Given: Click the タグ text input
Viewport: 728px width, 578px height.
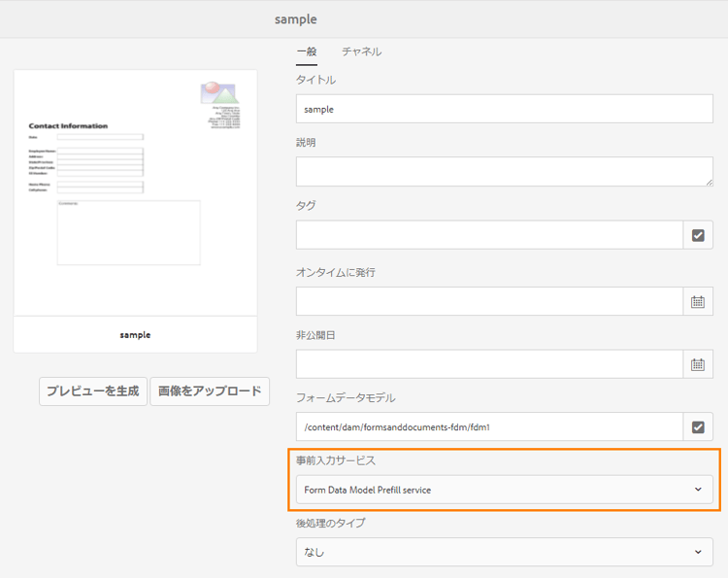Looking at the screenshot, I should (x=489, y=235).
